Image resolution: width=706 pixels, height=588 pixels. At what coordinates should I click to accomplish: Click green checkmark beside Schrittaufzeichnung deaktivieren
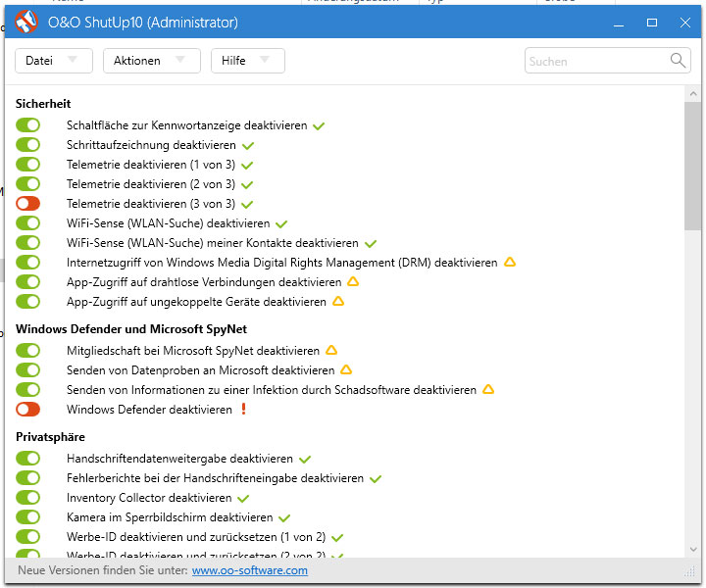point(248,145)
